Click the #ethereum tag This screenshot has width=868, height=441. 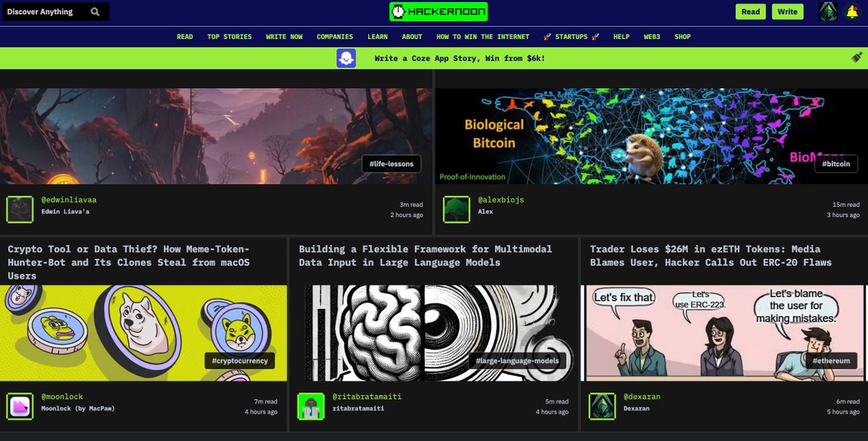832,361
